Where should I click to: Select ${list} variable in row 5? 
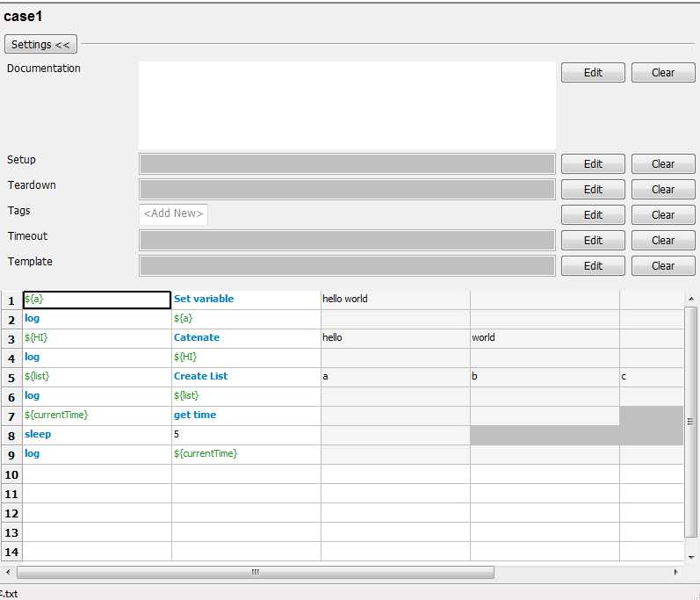[x=97, y=377]
